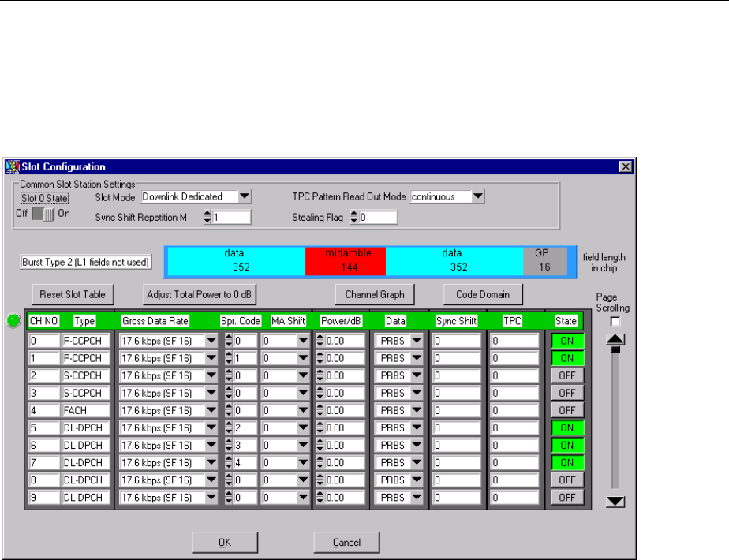Click Power/dB stepper for channel 3
Image resolution: width=729 pixels, height=560 pixels.
tap(320, 393)
